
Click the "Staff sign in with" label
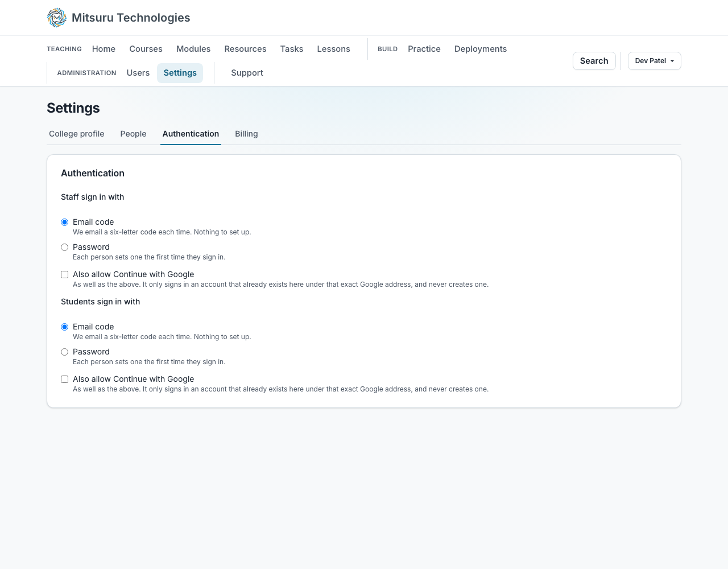92,197
